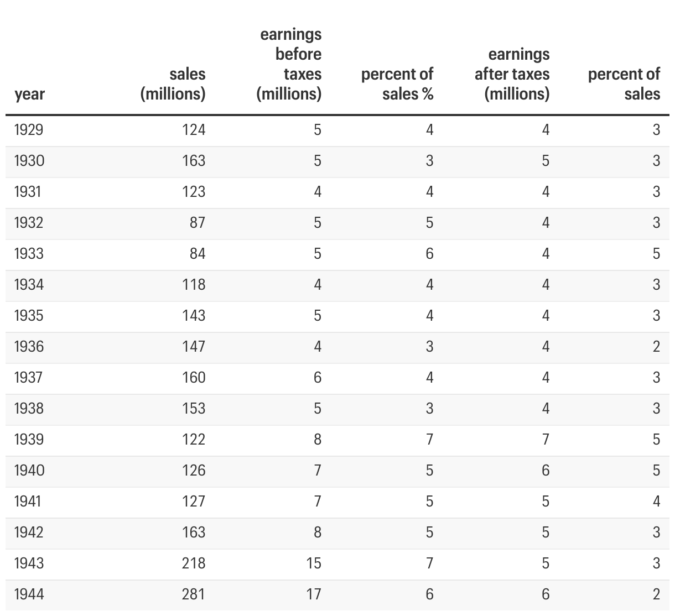Select sales value 147 for 1936
The image size is (675, 616).
tap(194, 347)
